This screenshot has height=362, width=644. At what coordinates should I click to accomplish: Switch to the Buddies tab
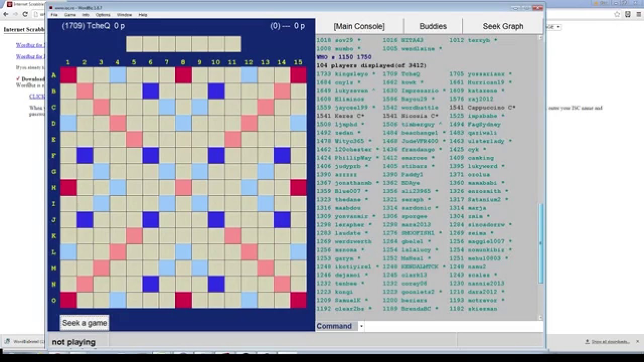pos(433,27)
